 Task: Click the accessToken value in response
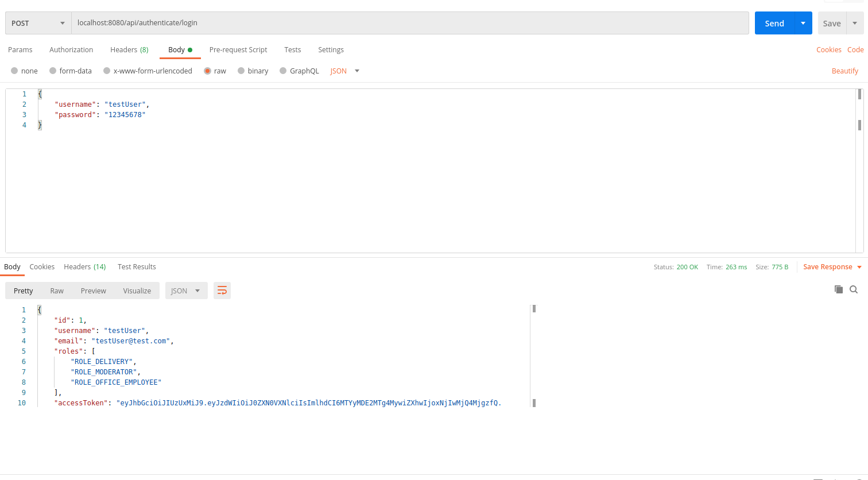click(x=309, y=403)
